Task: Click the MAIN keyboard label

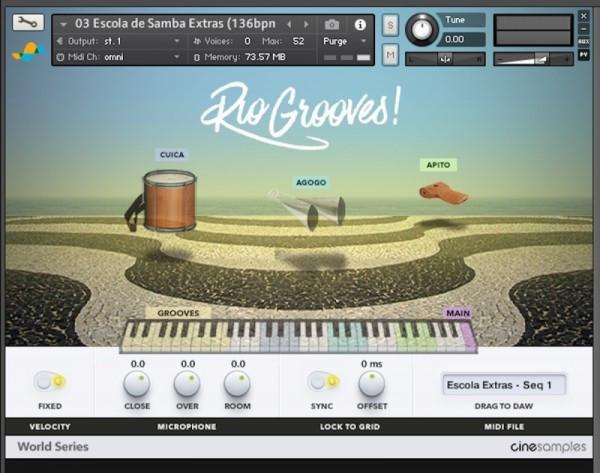Action: [x=458, y=313]
